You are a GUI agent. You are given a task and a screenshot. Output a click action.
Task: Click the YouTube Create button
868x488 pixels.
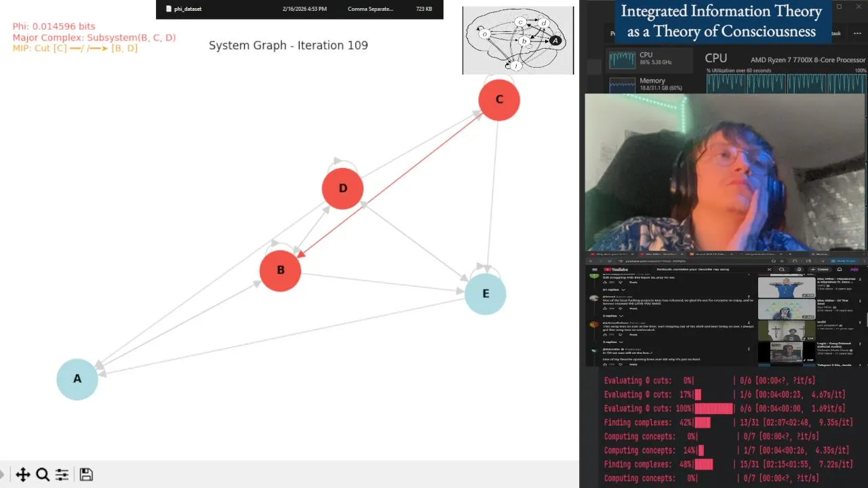coord(820,270)
